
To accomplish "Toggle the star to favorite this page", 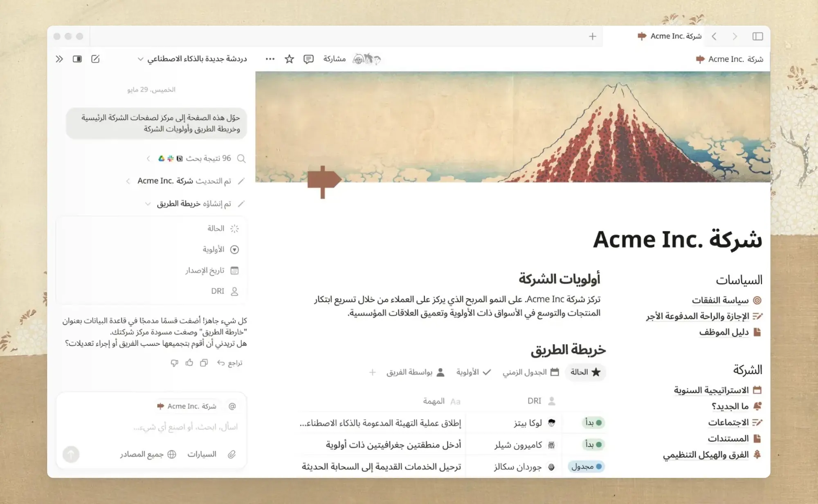I will [x=289, y=59].
